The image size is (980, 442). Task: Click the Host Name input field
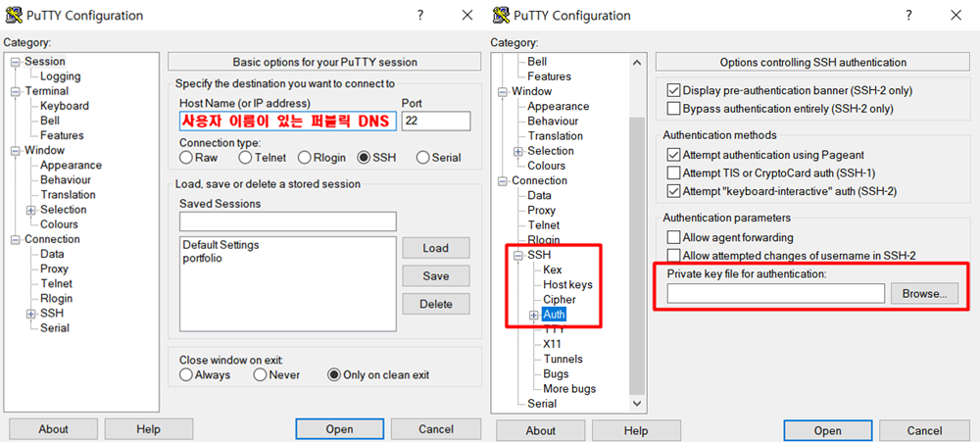click(287, 121)
